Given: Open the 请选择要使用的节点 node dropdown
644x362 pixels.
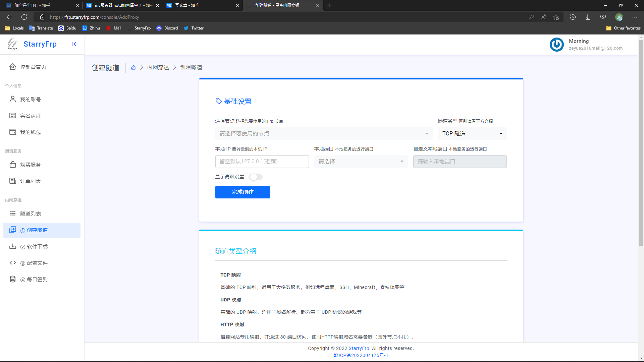Looking at the screenshot, I should [324, 133].
